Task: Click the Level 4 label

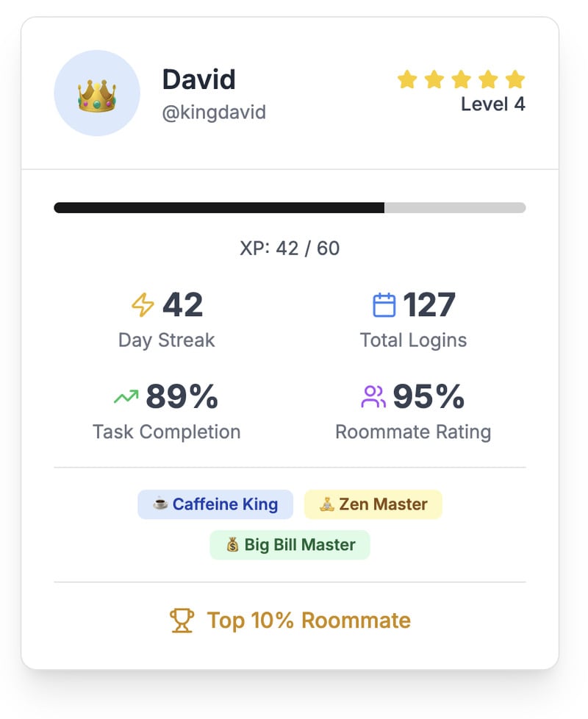Action: pos(492,104)
